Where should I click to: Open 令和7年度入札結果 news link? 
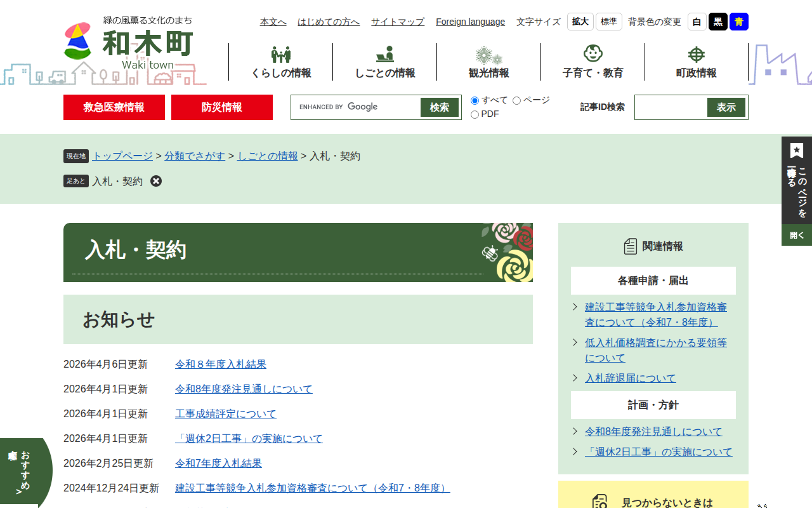click(x=218, y=464)
